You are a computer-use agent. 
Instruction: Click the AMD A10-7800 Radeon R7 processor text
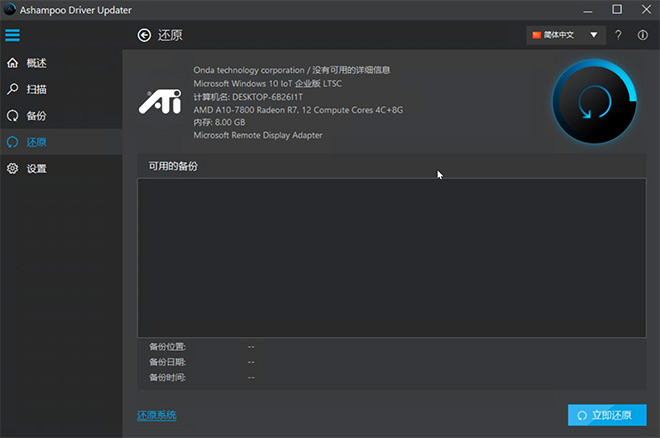(x=298, y=110)
